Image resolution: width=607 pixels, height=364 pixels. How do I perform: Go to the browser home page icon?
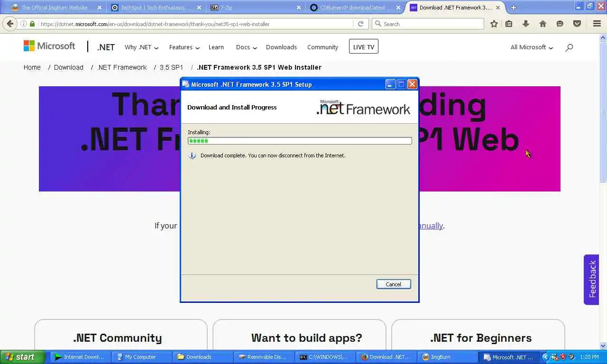tap(543, 24)
